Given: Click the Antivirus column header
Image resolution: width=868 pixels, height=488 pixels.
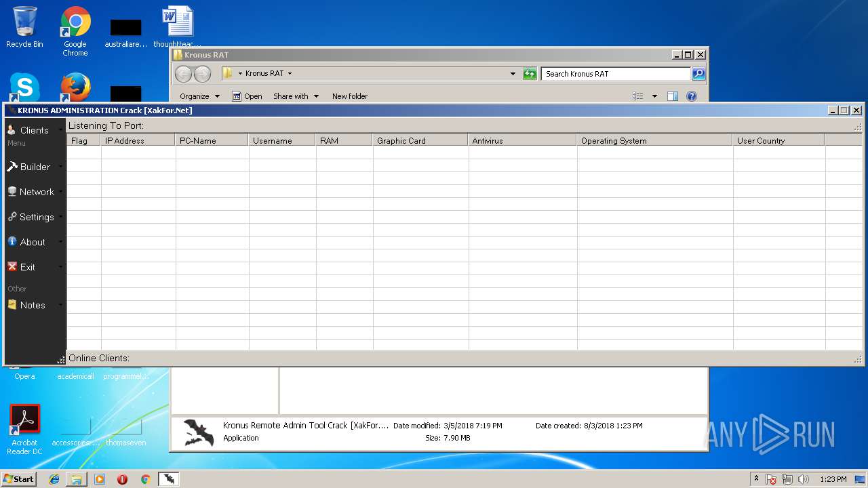Looking at the screenshot, I should coord(523,140).
